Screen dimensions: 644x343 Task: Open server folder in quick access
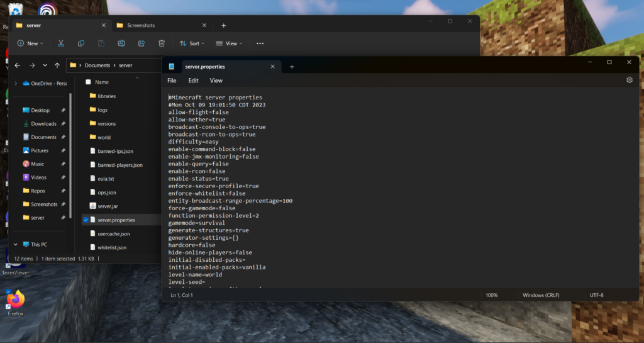[37, 218]
